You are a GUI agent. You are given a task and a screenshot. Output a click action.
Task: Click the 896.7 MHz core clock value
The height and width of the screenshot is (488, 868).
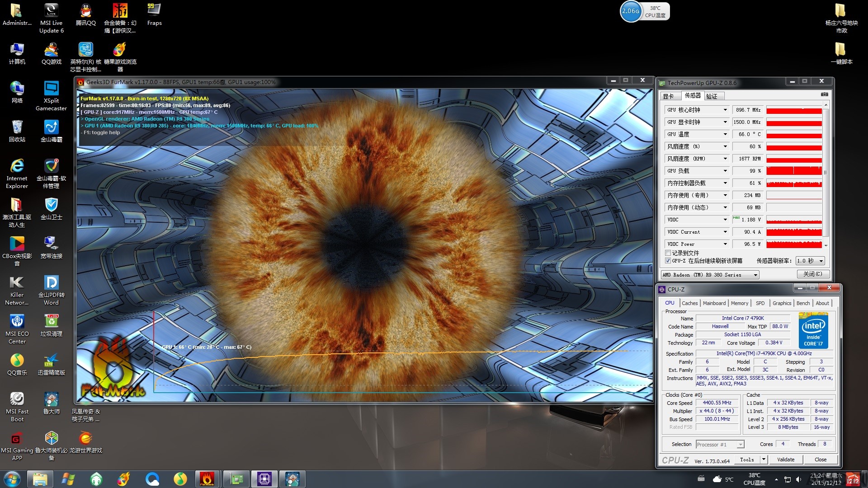[748, 110]
